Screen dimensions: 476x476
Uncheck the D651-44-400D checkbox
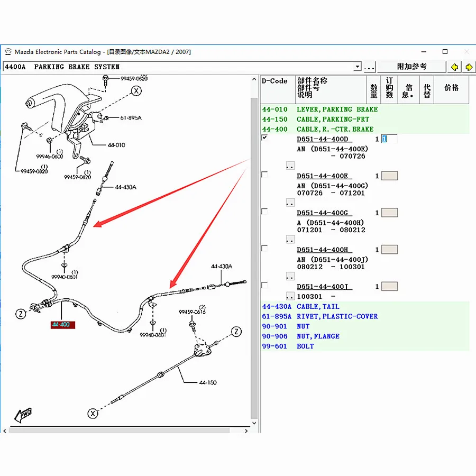[x=264, y=138]
